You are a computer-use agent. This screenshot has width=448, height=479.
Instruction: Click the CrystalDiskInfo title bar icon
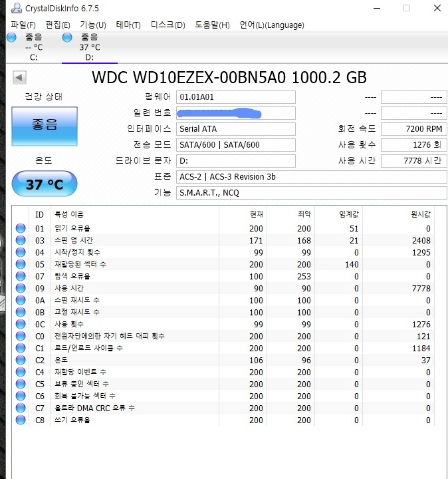(x=16, y=8)
